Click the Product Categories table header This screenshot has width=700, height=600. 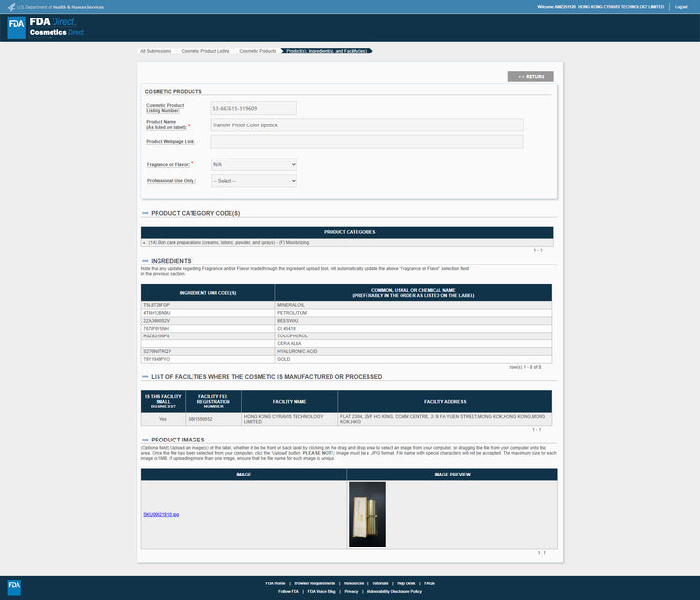347,232
